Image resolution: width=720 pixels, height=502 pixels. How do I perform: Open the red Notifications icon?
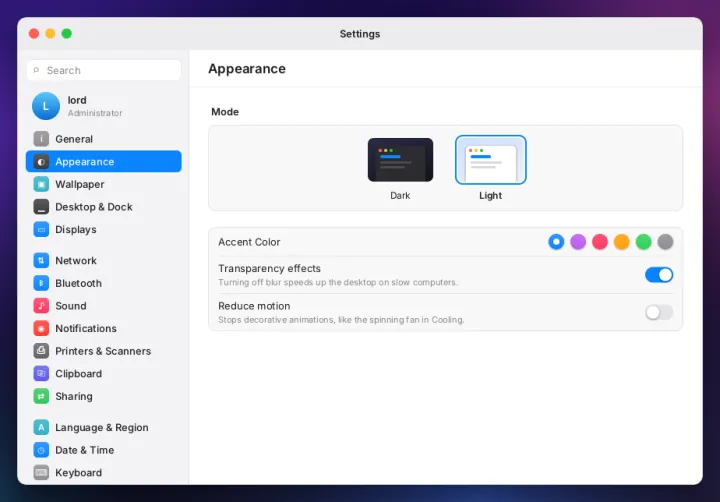coord(41,328)
